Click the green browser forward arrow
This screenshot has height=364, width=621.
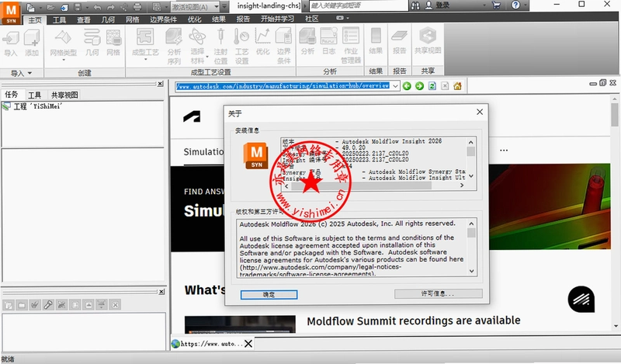419,86
